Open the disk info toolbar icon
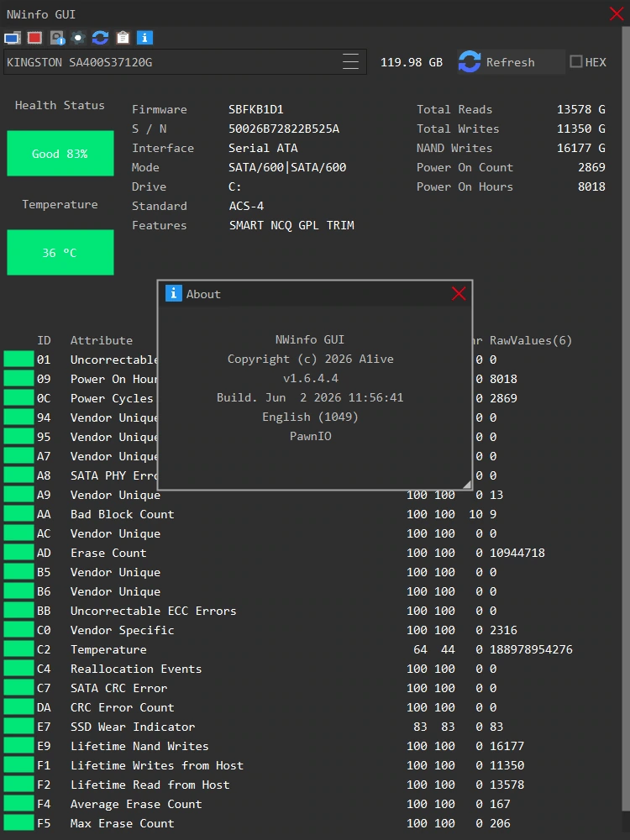This screenshot has height=840, width=630. tap(57, 38)
